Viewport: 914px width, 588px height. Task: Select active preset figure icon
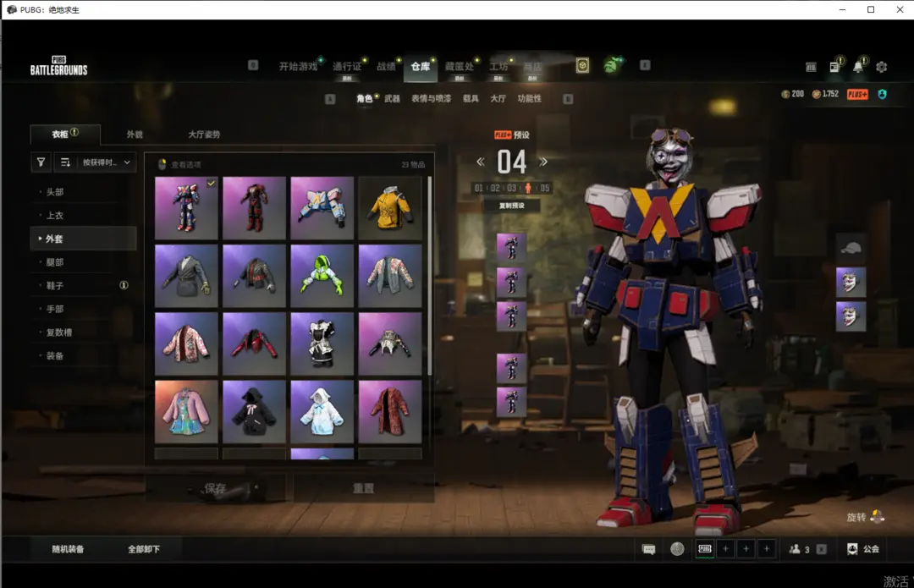point(528,188)
